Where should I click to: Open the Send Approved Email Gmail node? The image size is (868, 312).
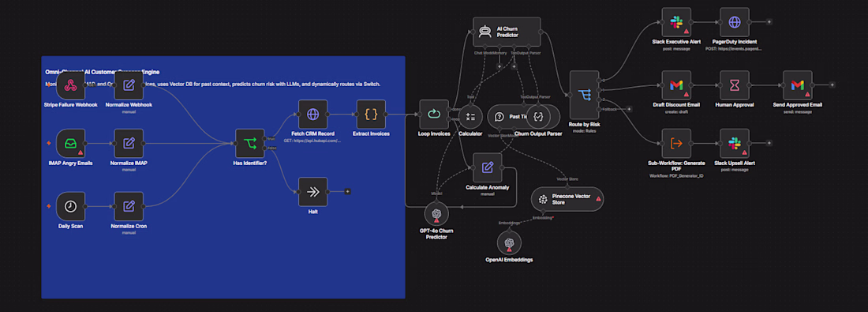tap(797, 85)
